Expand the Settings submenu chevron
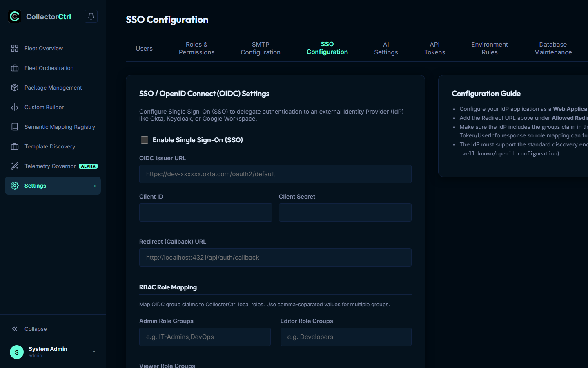588x368 pixels. [x=95, y=186]
